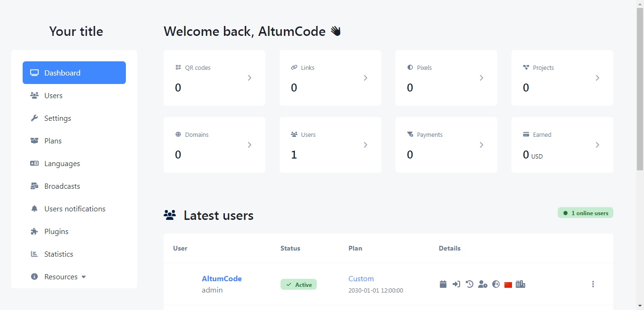This screenshot has width=644, height=310.
Task: Click the user-clock icon in Details
Action: 482,284
